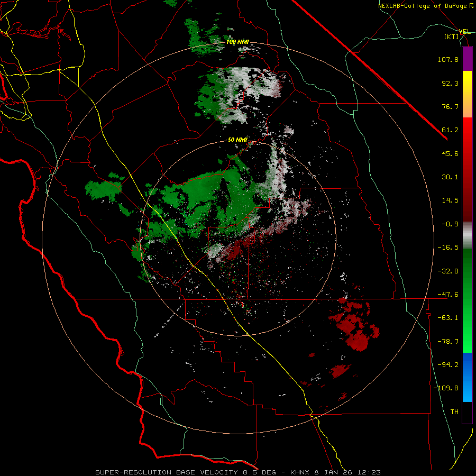Select the 30.1 legend value
The height and width of the screenshot is (476, 476).
[x=450, y=177]
